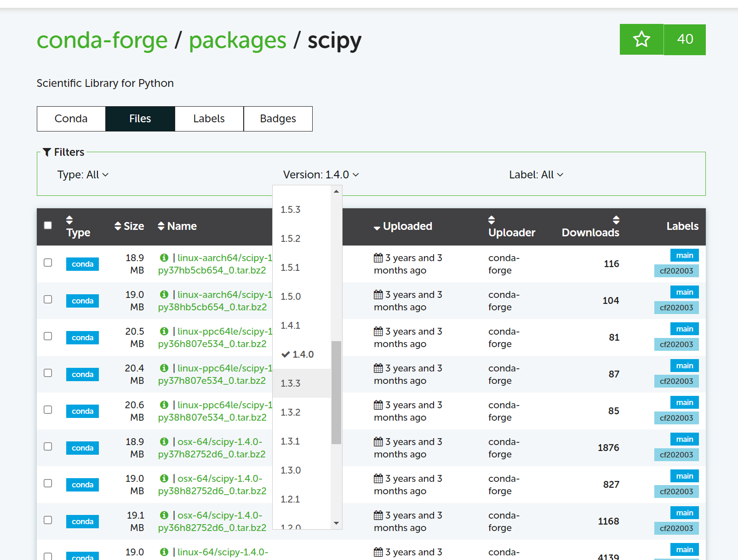Screen dimensions: 738x560
Task: Click the info icon for linux-ppc64le py36h807e534 file
Action: pyautogui.click(x=164, y=331)
